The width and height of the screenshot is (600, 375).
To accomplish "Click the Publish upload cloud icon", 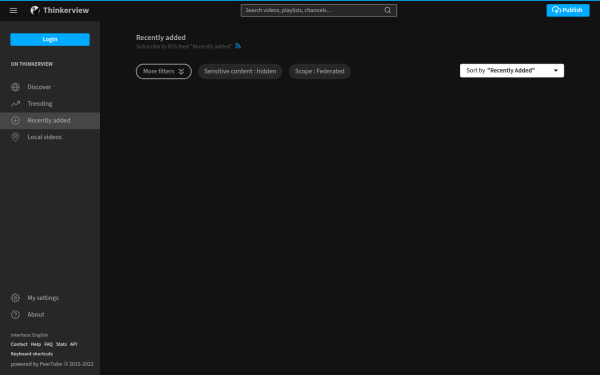I will [x=556, y=10].
